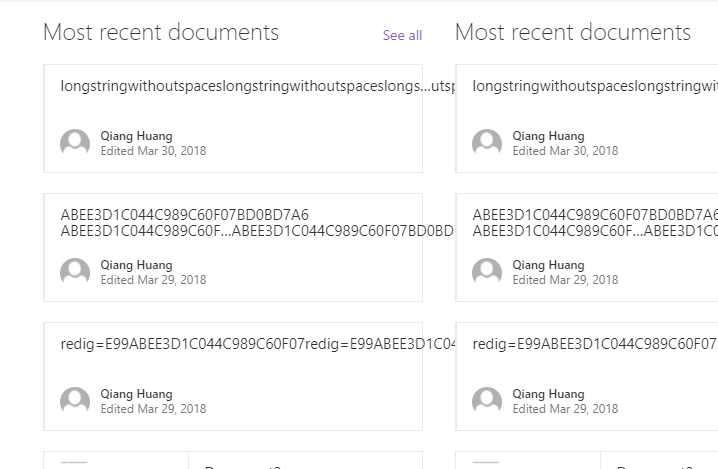
Task: Click the right section's Most recent documents heading
Action: 573,33
